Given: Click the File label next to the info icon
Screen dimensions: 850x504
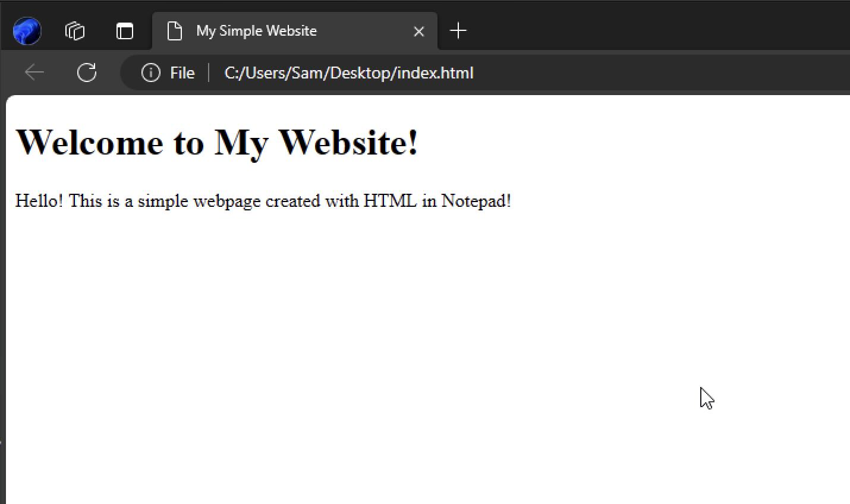Looking at the screenshot, I should (x=182, y=72).
